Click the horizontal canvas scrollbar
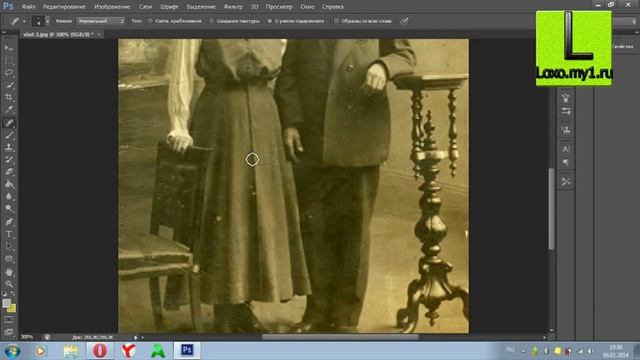The width and height of the screenshot is (640, 360). pos(340,337)
